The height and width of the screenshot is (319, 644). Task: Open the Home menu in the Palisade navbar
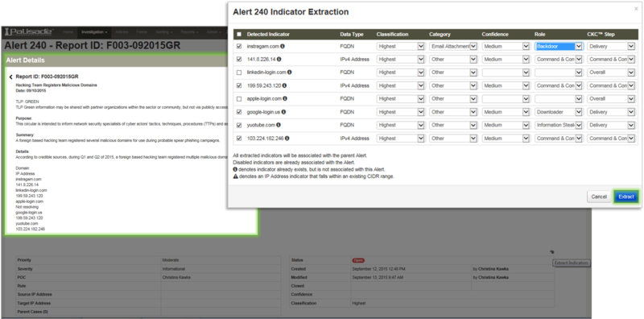point(68,31)
